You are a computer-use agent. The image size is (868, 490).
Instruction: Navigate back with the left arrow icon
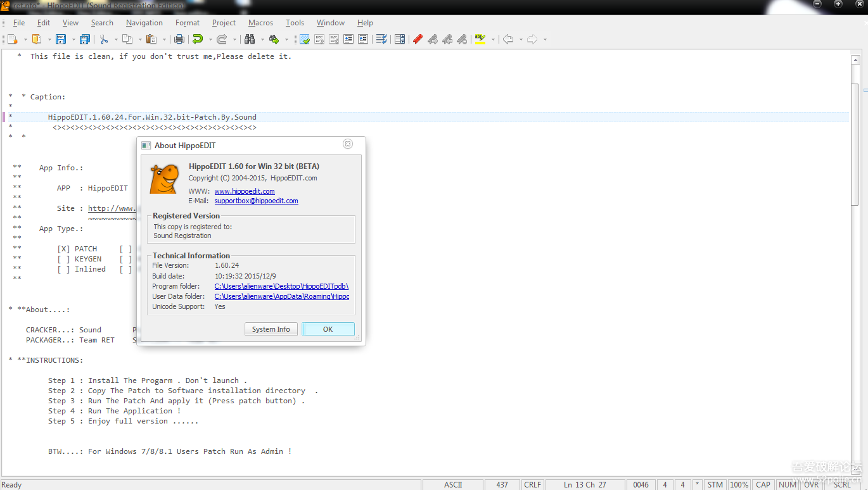click(508, 39)
